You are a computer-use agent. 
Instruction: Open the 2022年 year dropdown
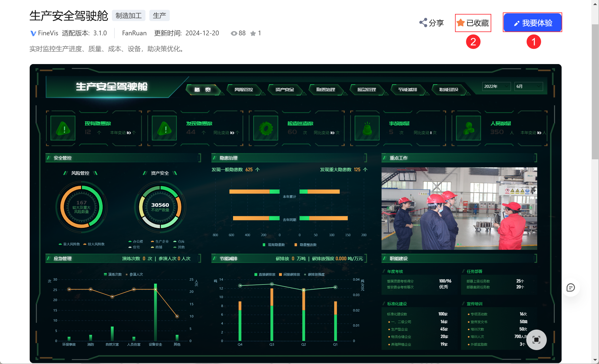[x=496, y=86]
